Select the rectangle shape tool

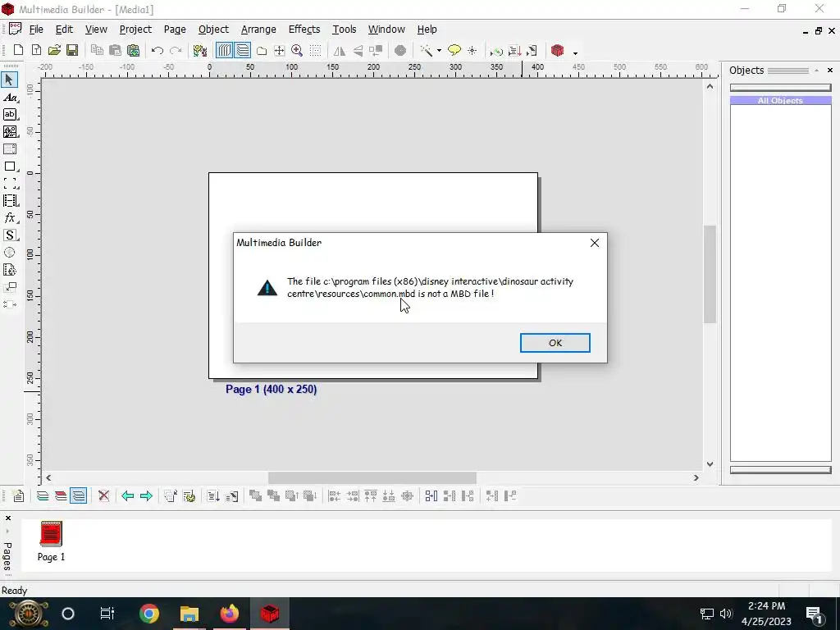[10, 167]
